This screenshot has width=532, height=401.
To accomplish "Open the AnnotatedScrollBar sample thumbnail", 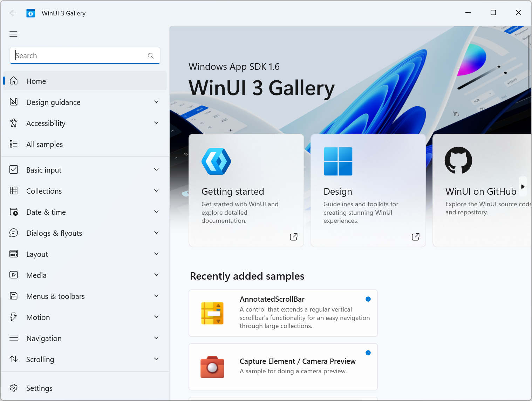I will coord(212,313).
